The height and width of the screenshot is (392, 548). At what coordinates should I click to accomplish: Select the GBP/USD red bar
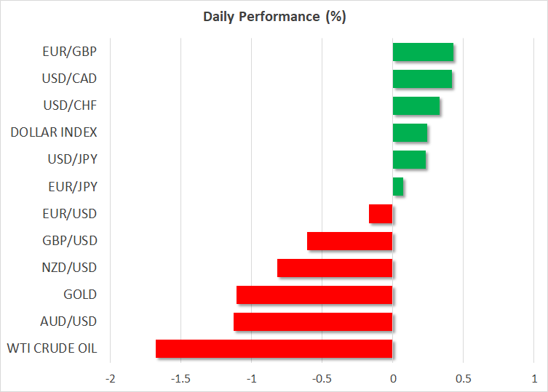(349, 241)
